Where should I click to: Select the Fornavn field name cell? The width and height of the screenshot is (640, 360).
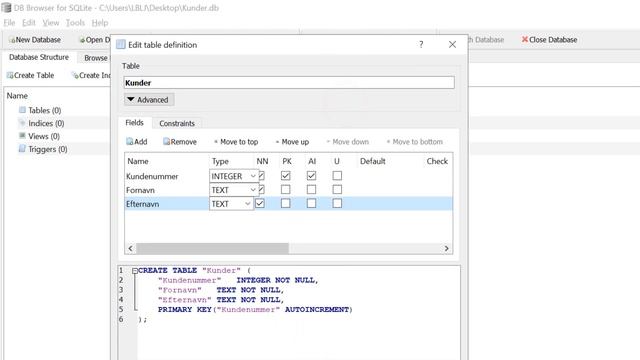[167, 190]
